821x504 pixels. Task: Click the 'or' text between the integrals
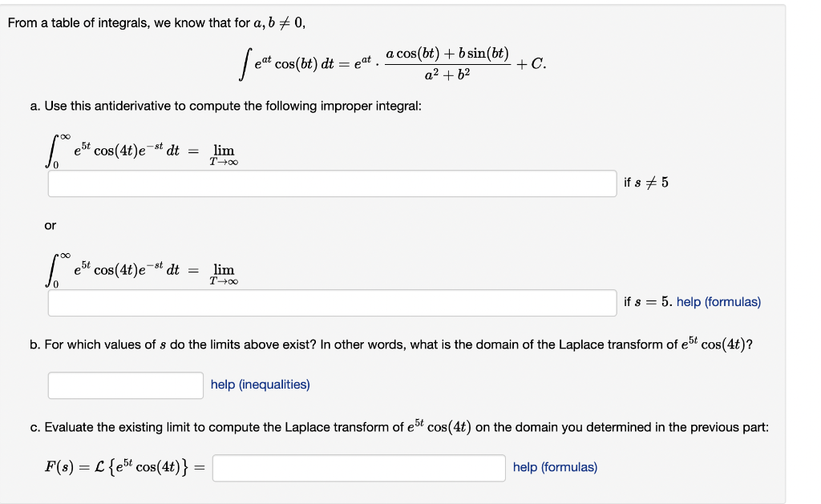coord(50,226)
